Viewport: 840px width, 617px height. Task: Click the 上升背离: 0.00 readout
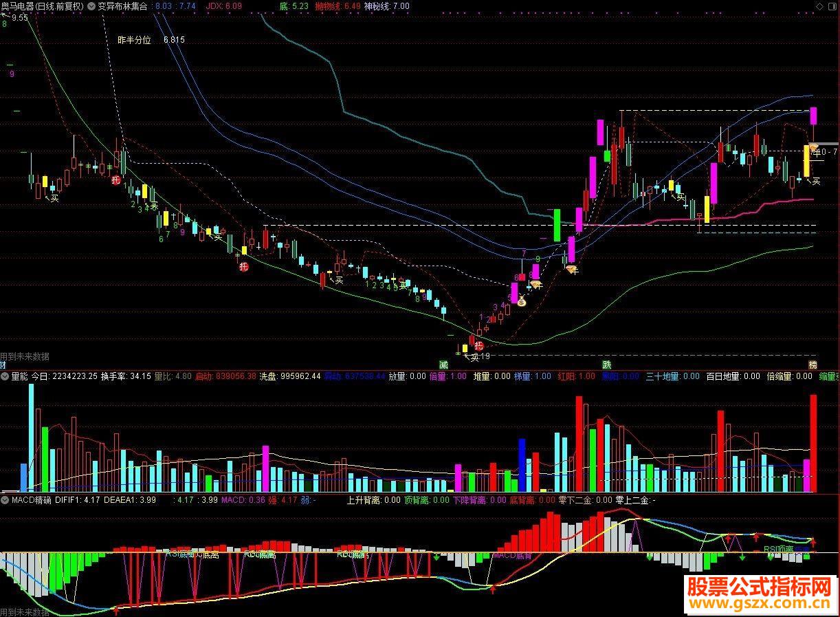pos(374,500)
